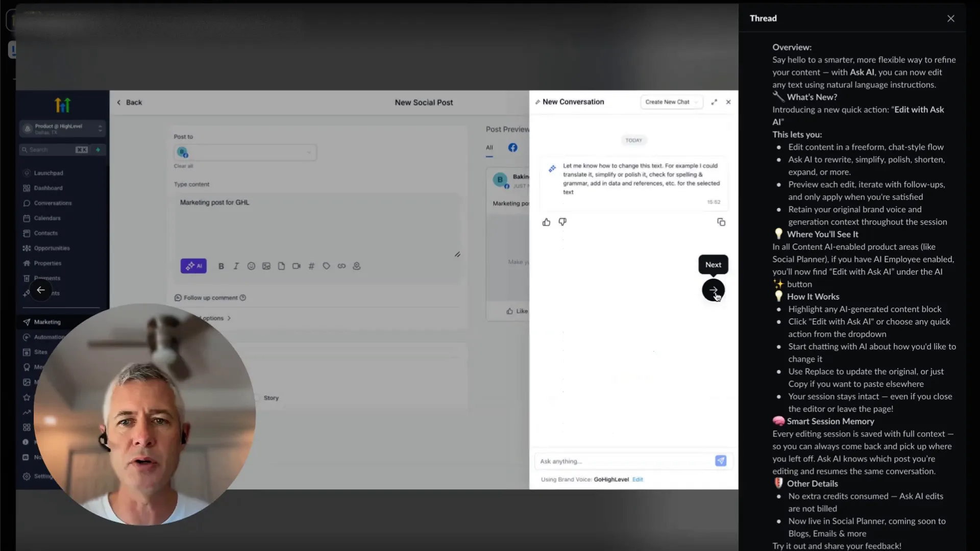The height and width of the screenshot is (551, 980).
Task: Toggle italic formatting in the post editor
Action: pyautogui.click(x=236, y=266)
